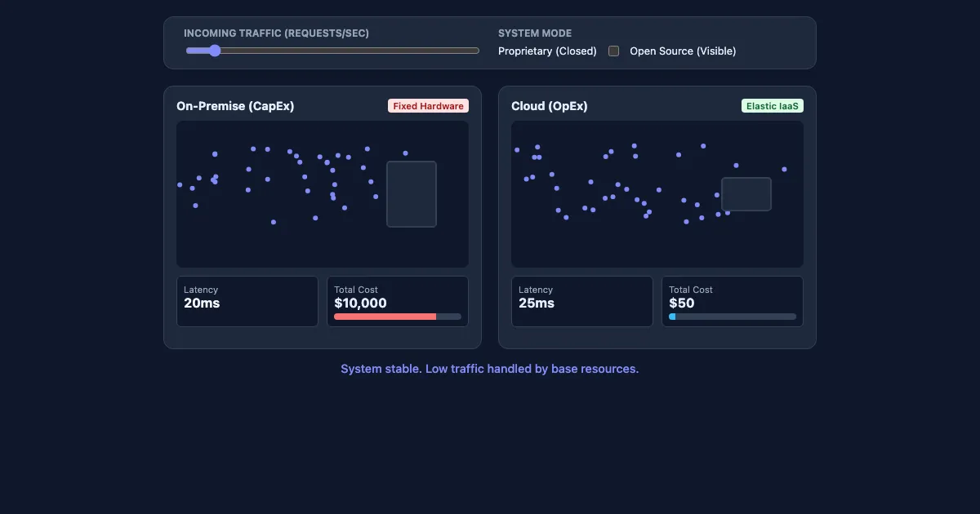
Task: Click the "Open Source (Visible)" label
Action: pos(683,51)
